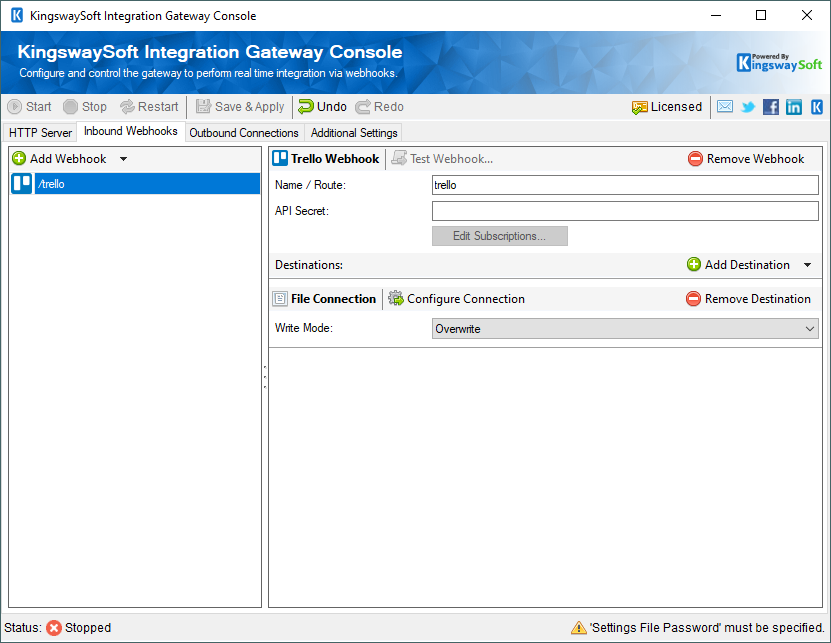Viewport: 831px width, 643px height.
Task: Minimize the console window
Action: point(716,15)
